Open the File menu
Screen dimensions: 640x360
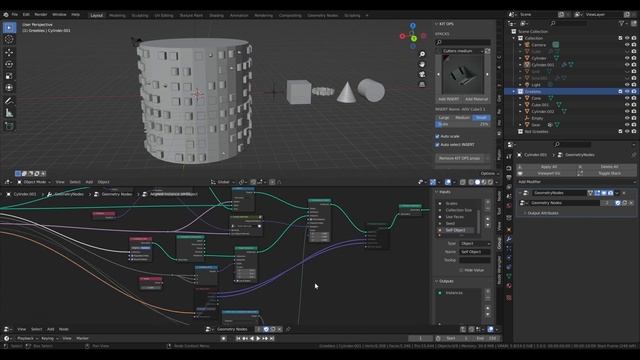[15, 15]
